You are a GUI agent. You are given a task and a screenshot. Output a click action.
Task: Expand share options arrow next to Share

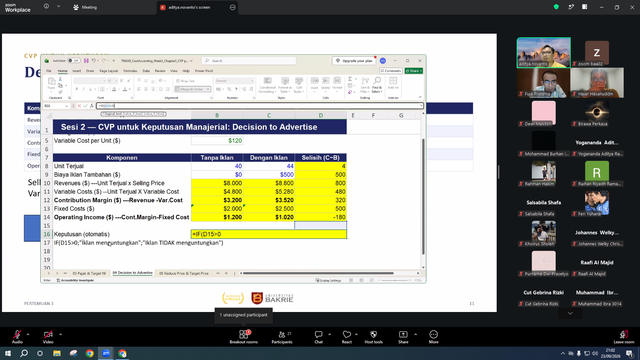pos(416,334)
